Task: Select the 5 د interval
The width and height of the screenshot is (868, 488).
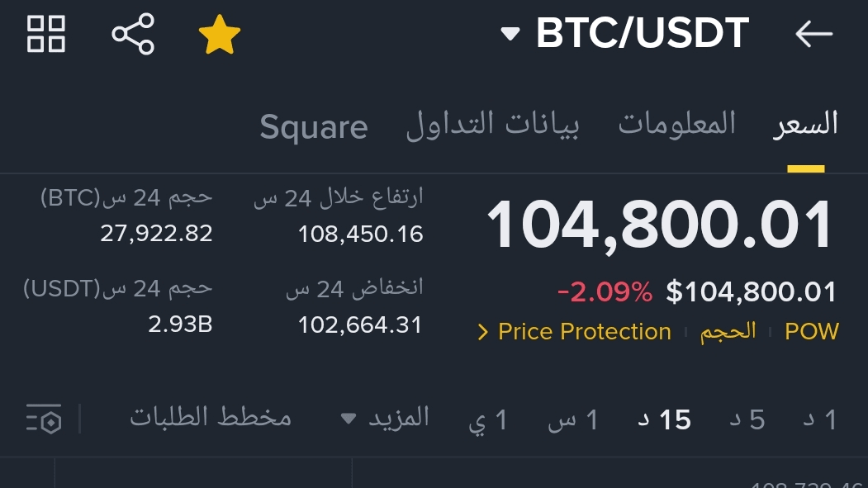Action: click(x=747, y=420)
